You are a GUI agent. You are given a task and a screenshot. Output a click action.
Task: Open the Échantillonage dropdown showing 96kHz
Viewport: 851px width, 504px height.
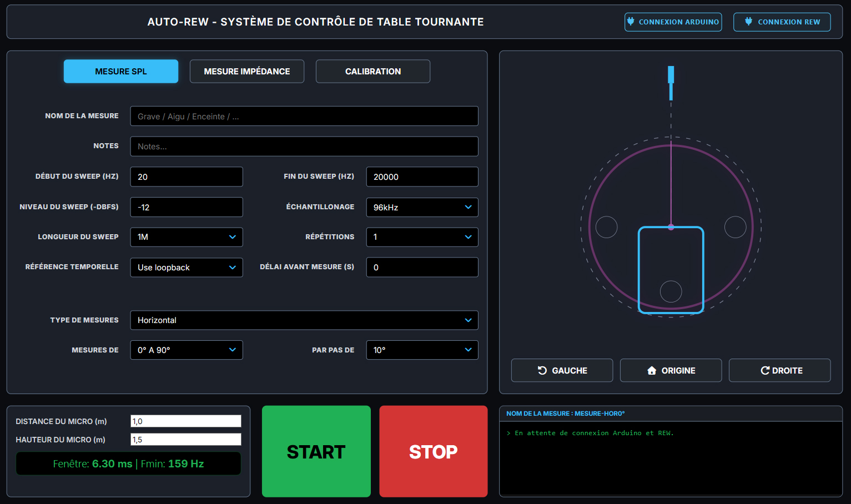(422, 207)
